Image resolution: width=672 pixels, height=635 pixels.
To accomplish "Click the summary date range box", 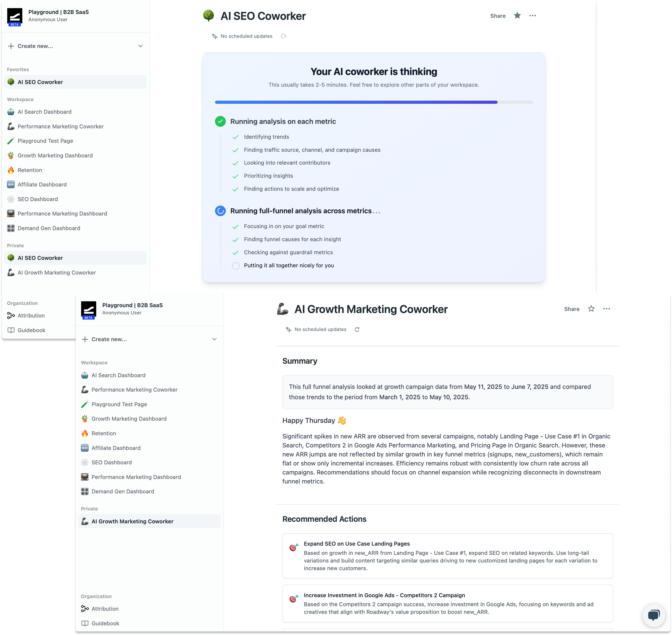I will coord(447,392).
